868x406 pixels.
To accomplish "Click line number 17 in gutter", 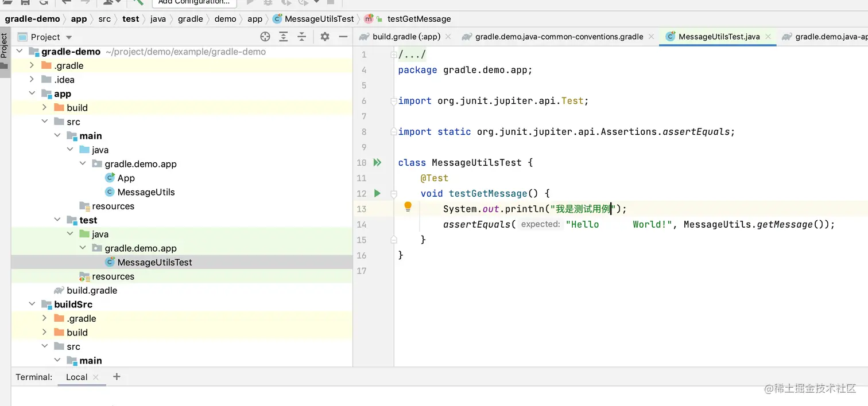I will pos(361,271).
